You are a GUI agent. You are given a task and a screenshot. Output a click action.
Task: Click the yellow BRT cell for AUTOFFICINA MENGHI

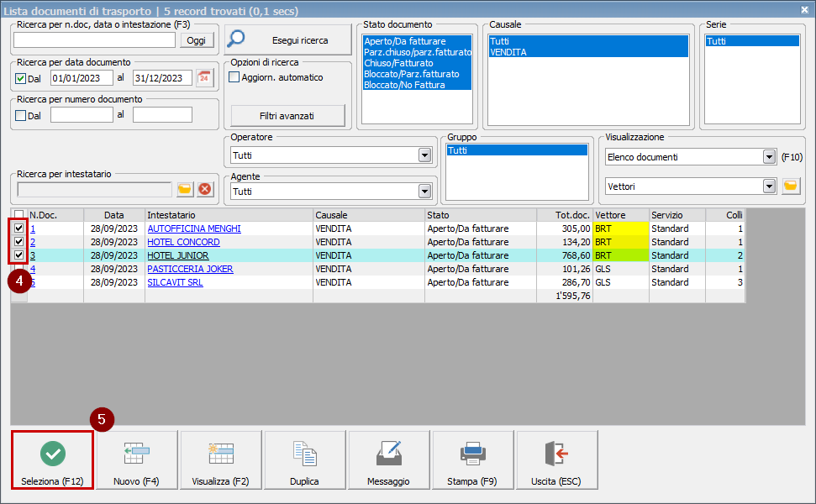click(x=621, y=228)
